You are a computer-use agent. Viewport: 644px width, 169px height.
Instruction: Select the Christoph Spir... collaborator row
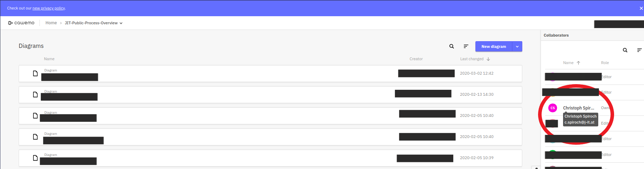pyautogui.click(x=578, y=108)
